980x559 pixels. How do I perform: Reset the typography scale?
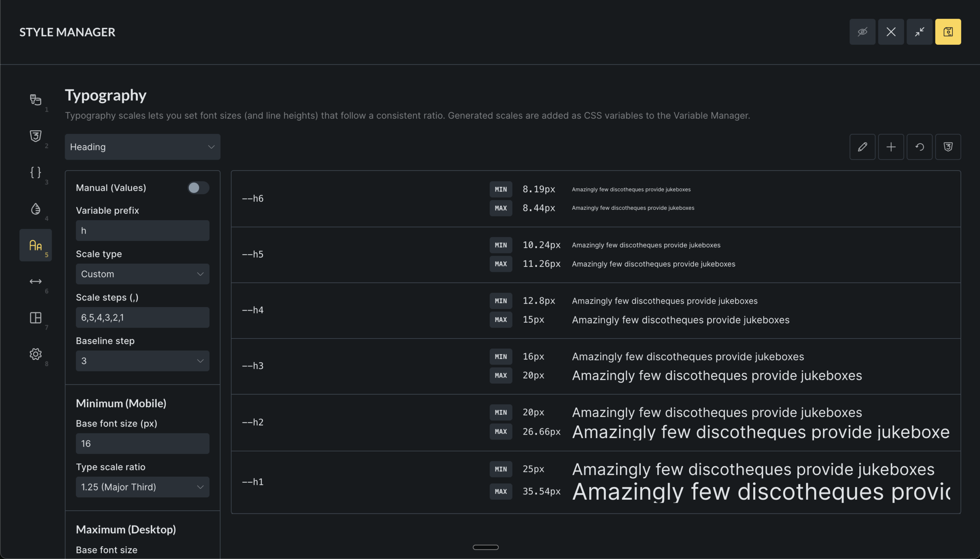(x=920, y=147)
